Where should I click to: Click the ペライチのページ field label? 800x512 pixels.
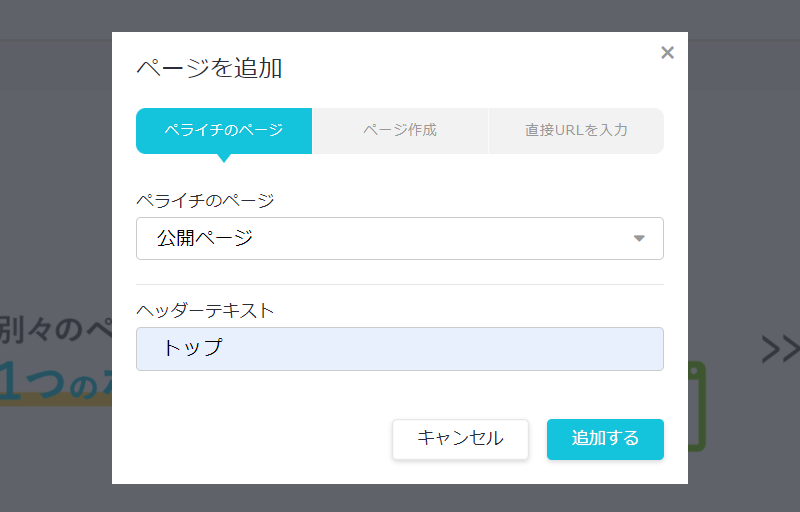(x=205, y=200)
